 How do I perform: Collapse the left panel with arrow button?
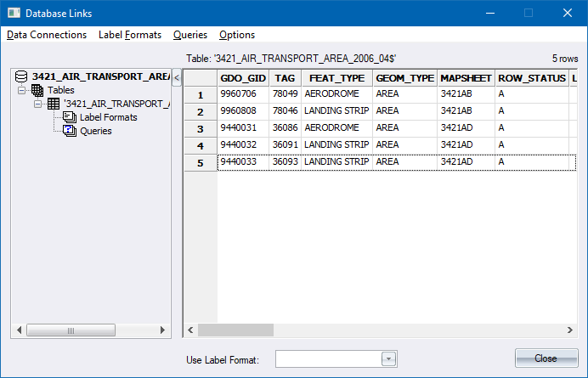click(177, 78)
